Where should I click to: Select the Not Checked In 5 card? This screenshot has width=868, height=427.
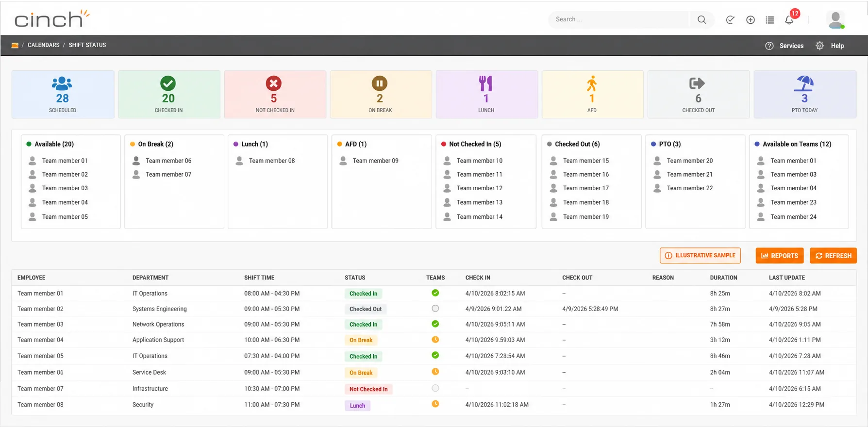point(275,95)
